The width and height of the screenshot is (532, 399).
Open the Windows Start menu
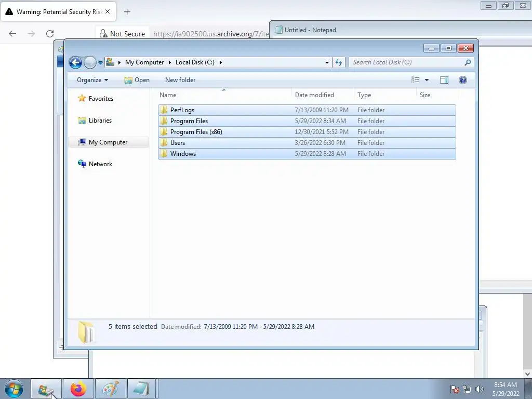coord(14,389)
